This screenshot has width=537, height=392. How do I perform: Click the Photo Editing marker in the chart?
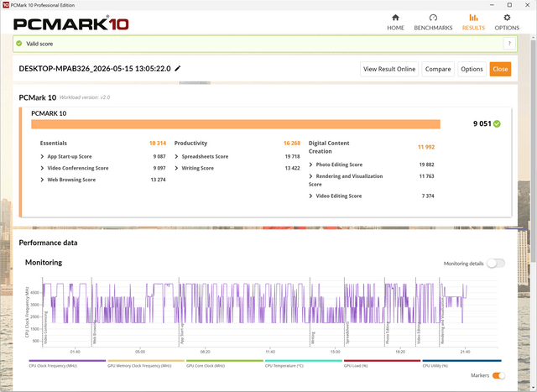coord(388,333)
